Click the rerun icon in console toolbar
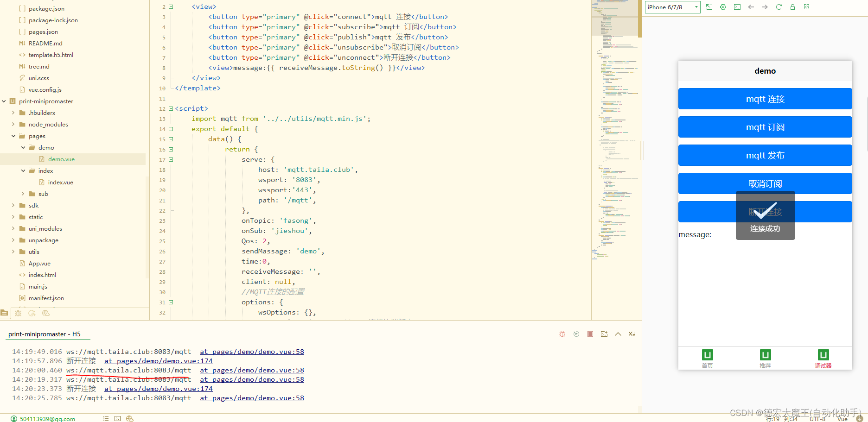 [x=576, y=334]
